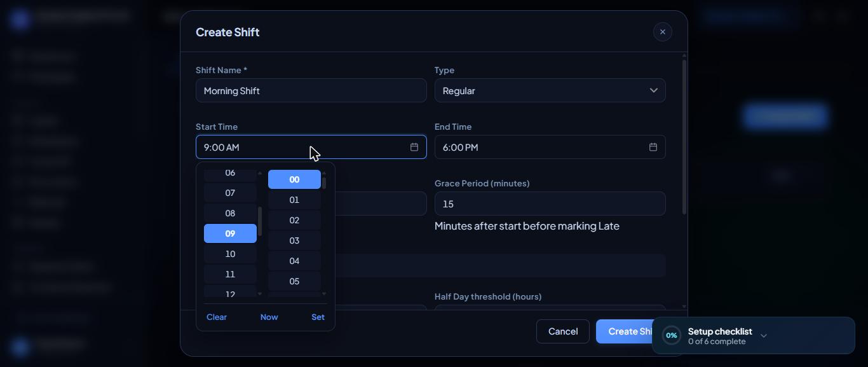Viewport: 868px width, 367px height.
Task: Select highlighted hour 09
Action: click(x=230, y=233)
